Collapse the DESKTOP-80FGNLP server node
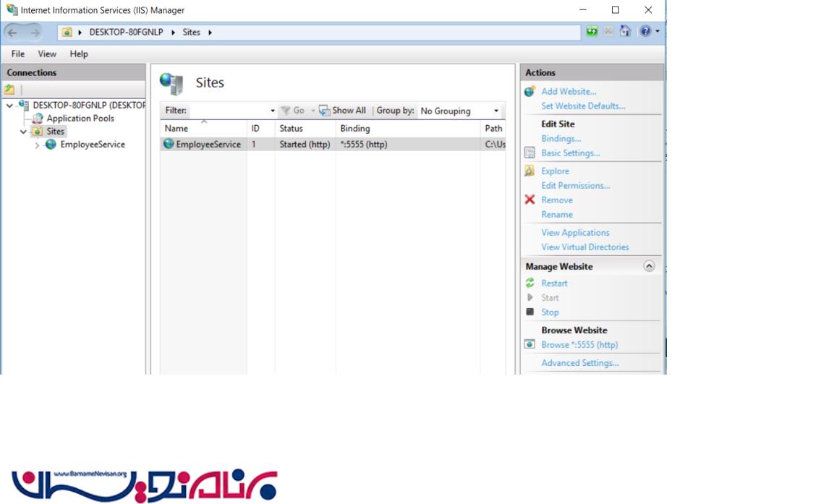Screen dimensions: 834x504 pyautogui.click(x=9, y=106)
